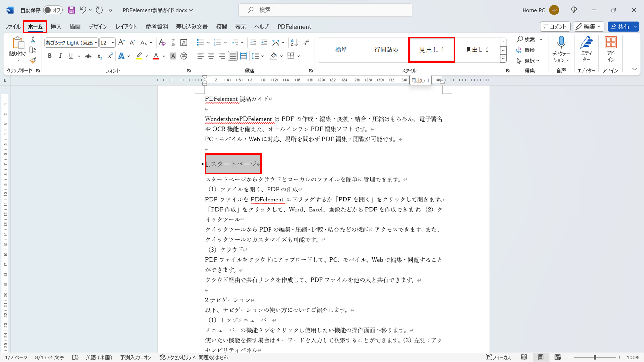Screen dimensions: 644x362
Task: Apply the red font color
Action: click(x=156, y=56)
